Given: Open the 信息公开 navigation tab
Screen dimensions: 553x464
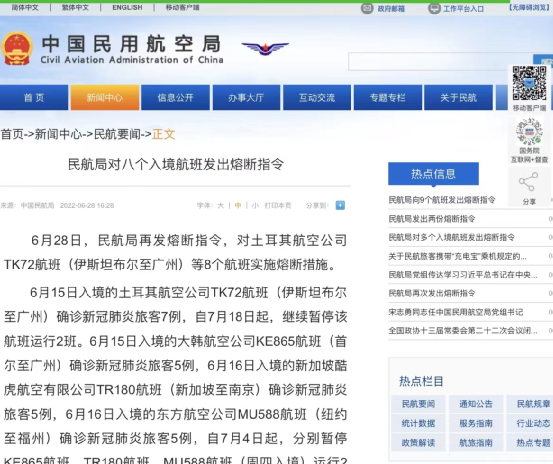Looking at the screenshot, I should (x=175, y=97).
